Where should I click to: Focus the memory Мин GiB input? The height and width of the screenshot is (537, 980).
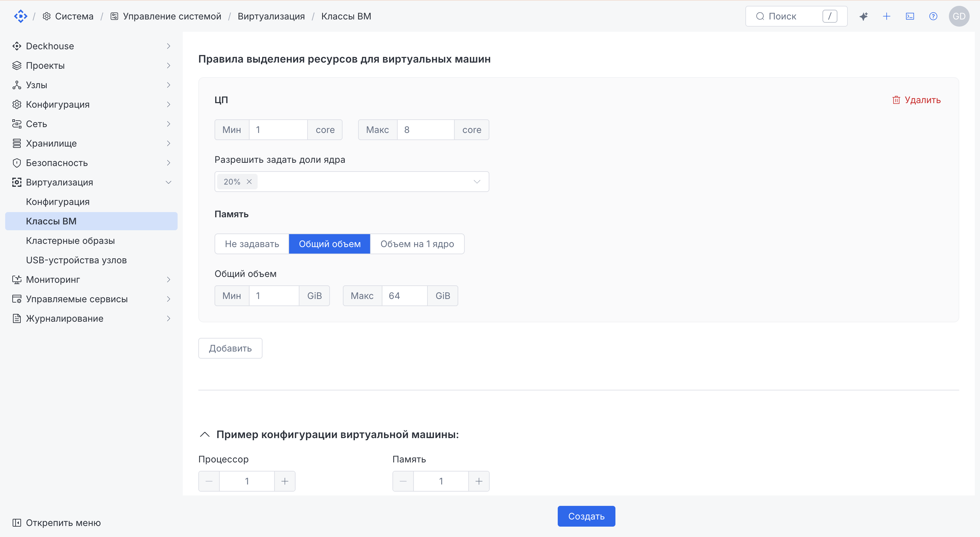tap(274, 296)
